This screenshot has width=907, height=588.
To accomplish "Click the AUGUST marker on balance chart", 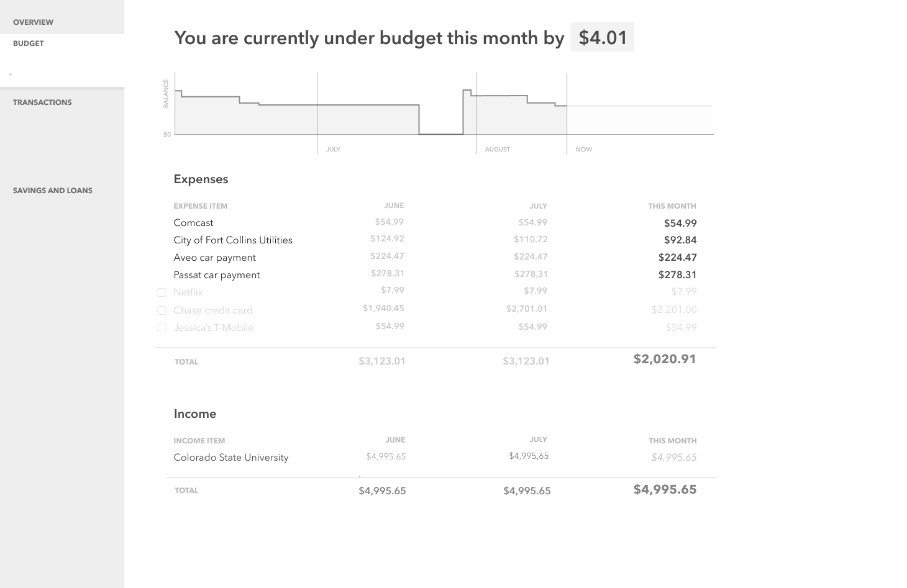I will point(498,150).
